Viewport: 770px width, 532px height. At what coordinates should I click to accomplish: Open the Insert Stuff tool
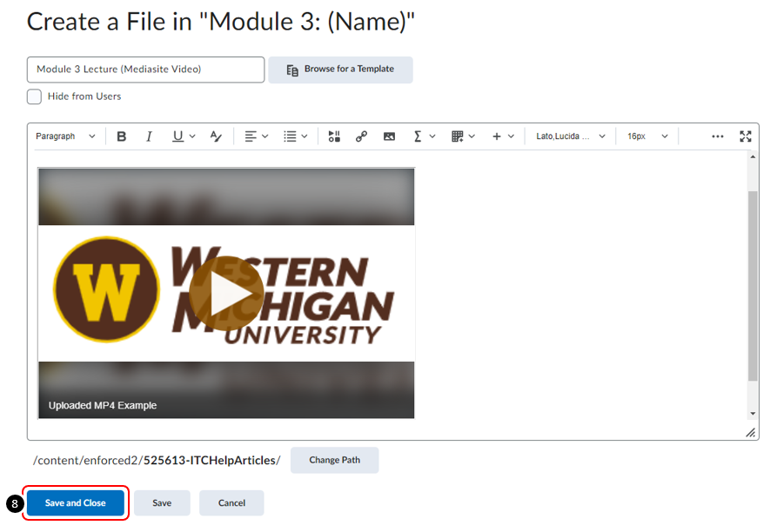click(x=334, y=136)
